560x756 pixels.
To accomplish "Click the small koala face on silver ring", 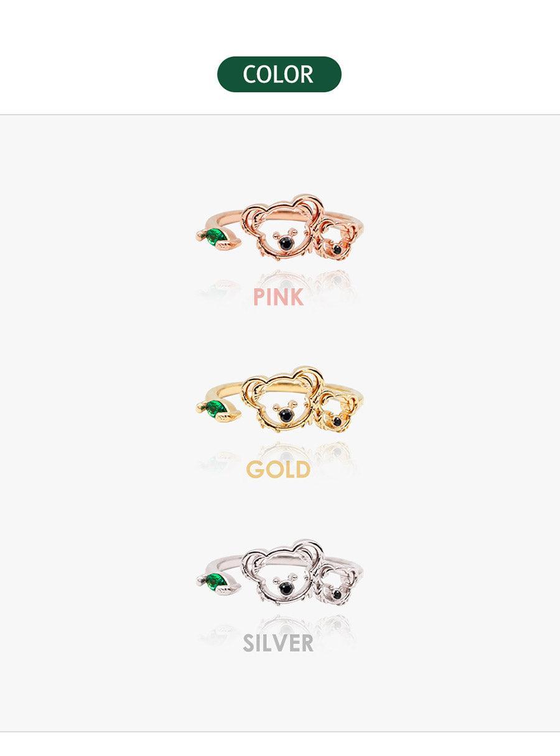I will click(x=337, y=587).
